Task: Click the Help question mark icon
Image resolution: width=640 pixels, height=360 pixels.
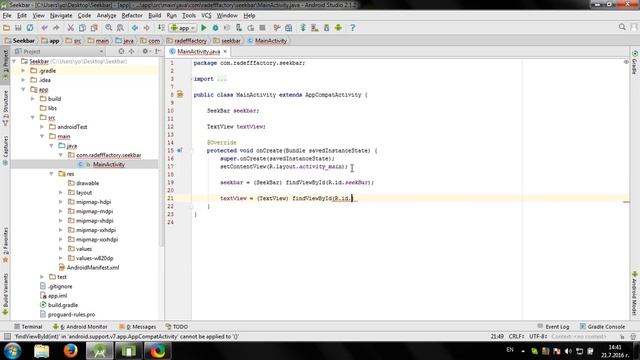Action: (x=353, y=28)
